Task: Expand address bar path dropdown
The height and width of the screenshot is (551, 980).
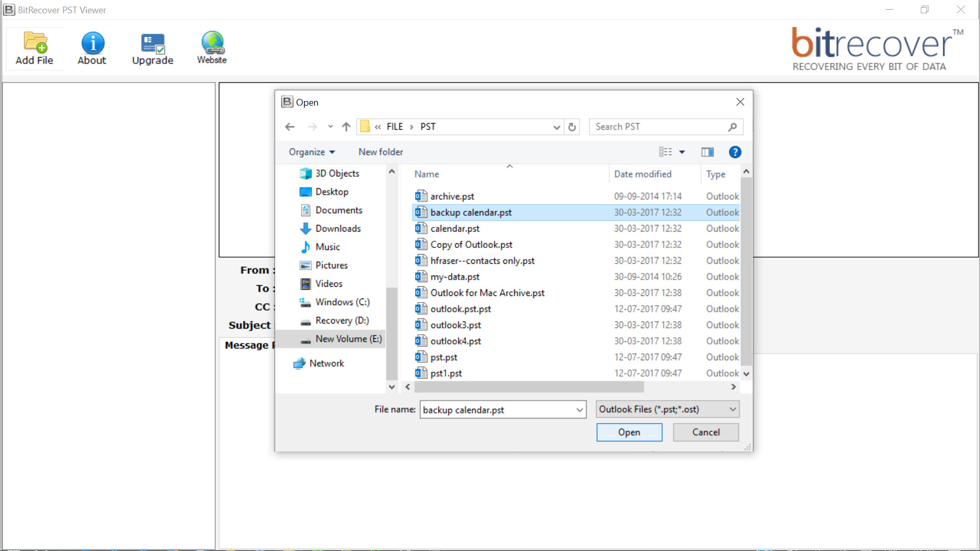Action: (556, 127)
